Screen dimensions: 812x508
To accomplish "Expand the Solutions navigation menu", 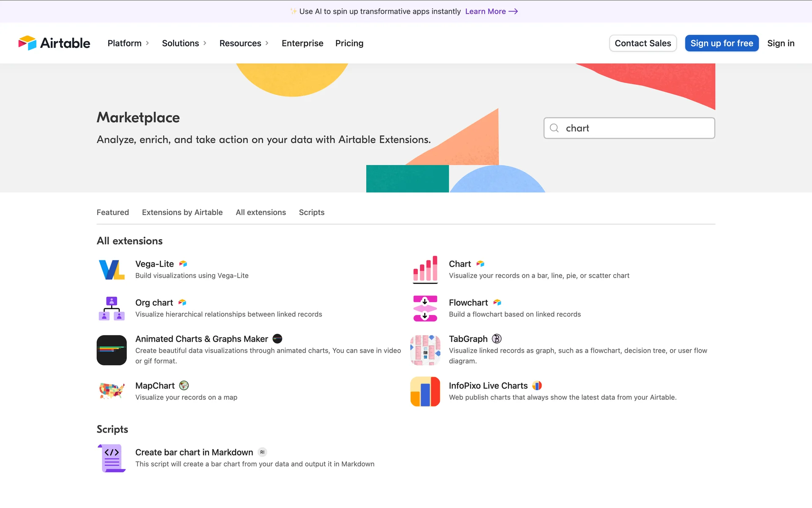I will (x=184, y=43).
